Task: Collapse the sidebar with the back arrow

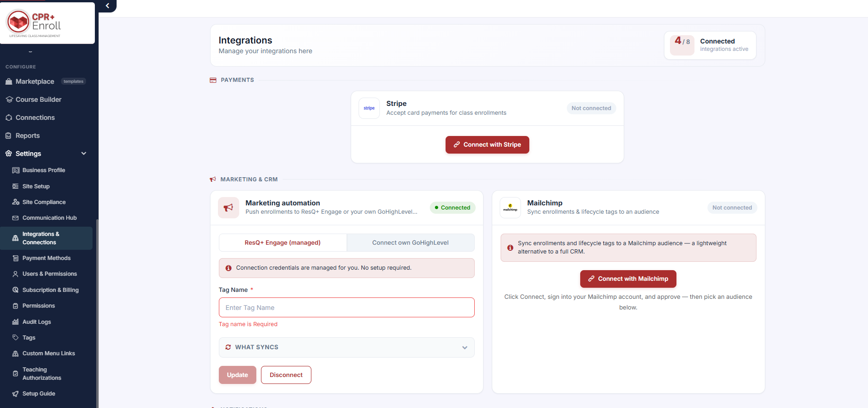Action: click(107, 6)
